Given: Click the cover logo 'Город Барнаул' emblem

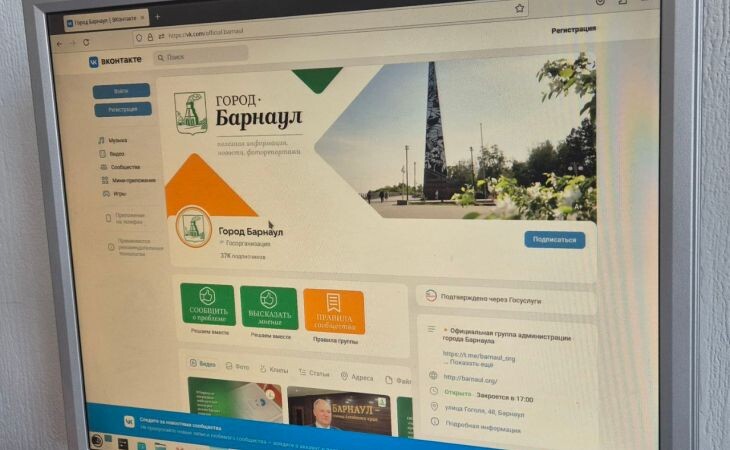Looking at the screenshot, I should (190, 113).
